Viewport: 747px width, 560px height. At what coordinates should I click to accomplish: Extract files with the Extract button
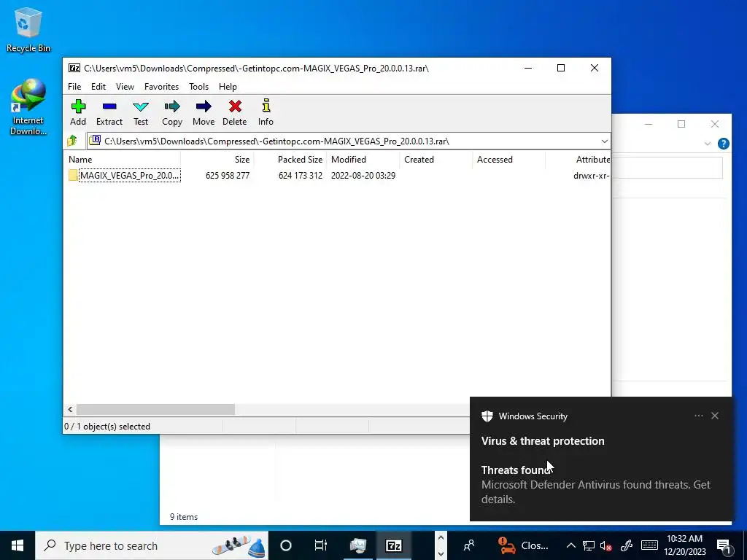coord(109,112)
